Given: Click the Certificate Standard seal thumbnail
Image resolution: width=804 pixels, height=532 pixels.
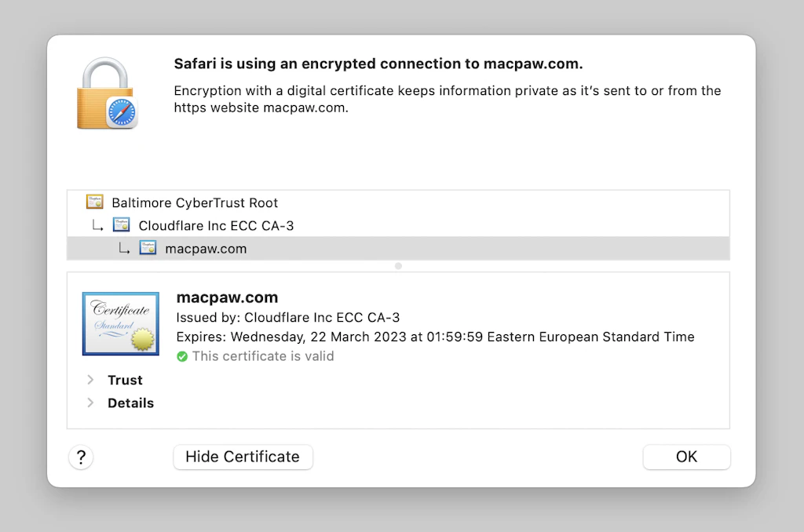Looking at the screenshot, I should [120, 323].
